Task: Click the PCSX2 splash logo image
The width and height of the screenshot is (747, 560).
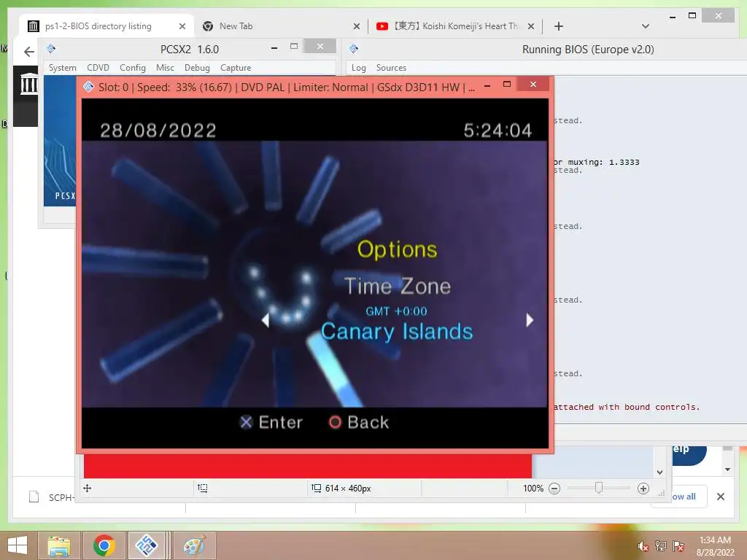Action: coord(60,141)
